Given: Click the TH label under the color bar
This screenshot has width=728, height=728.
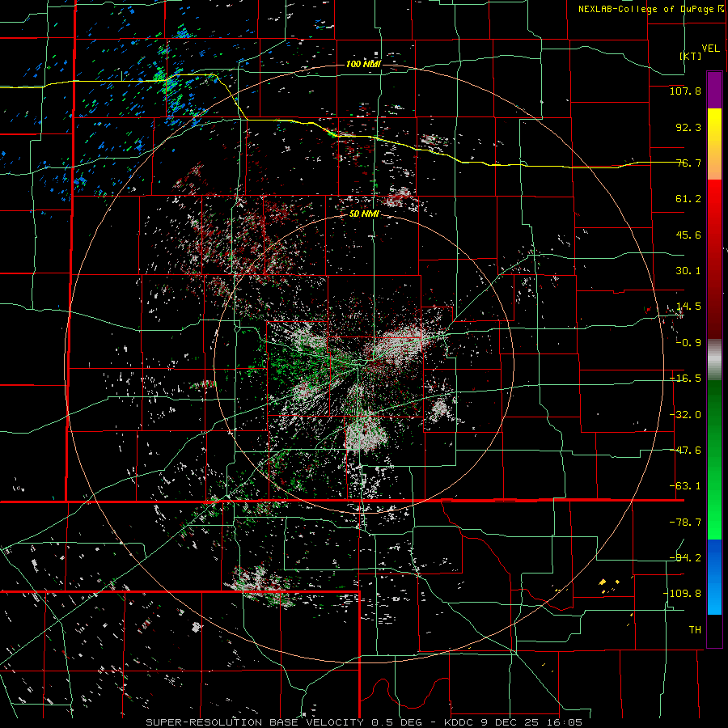Looking at the screenshot, I should pyautogui.click(x=695, y=629).
